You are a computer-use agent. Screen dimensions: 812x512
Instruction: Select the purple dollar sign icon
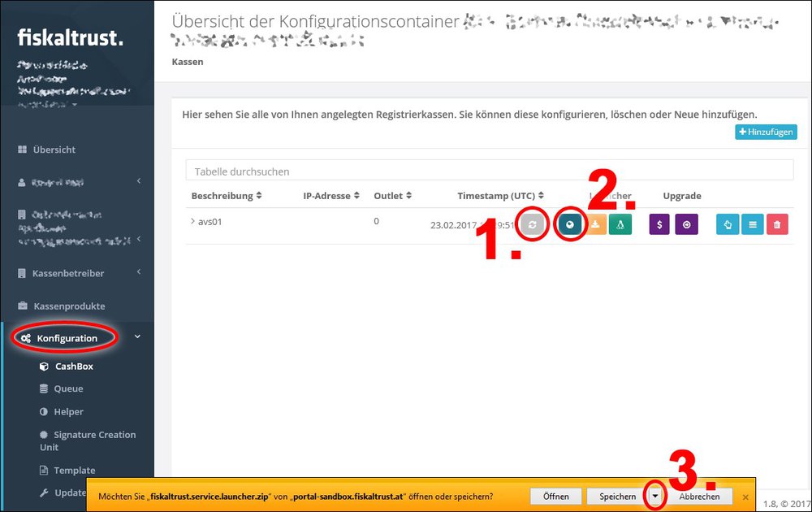click(659, 223)
